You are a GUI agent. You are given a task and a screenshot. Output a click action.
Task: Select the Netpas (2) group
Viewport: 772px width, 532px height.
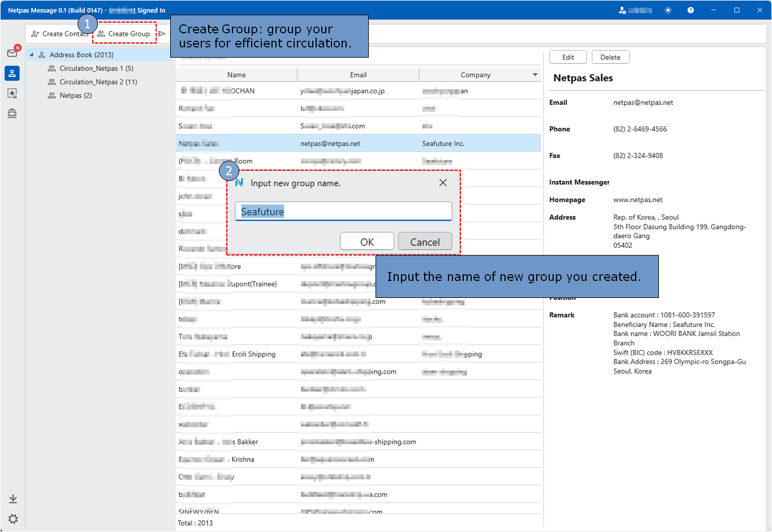point(76,96)
